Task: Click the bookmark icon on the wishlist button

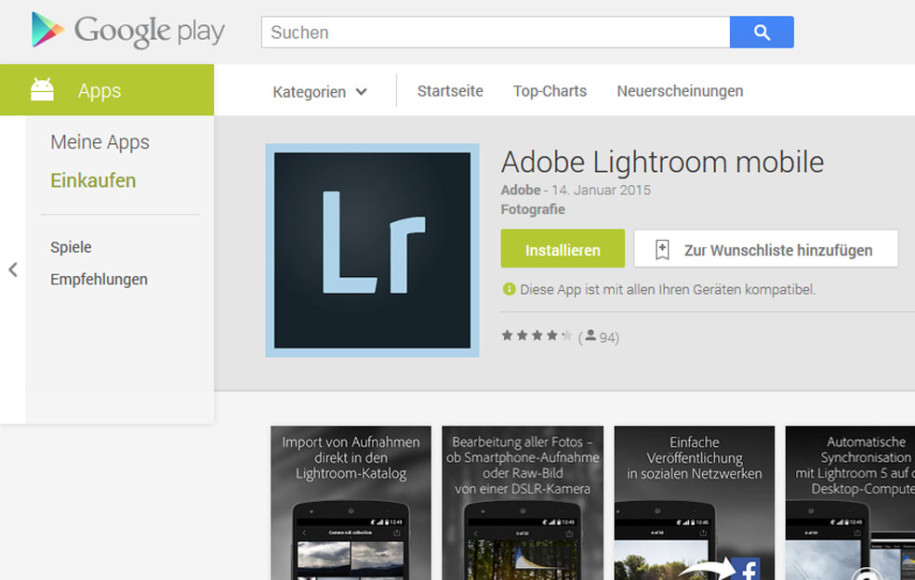Action: [x=662, y=250]
